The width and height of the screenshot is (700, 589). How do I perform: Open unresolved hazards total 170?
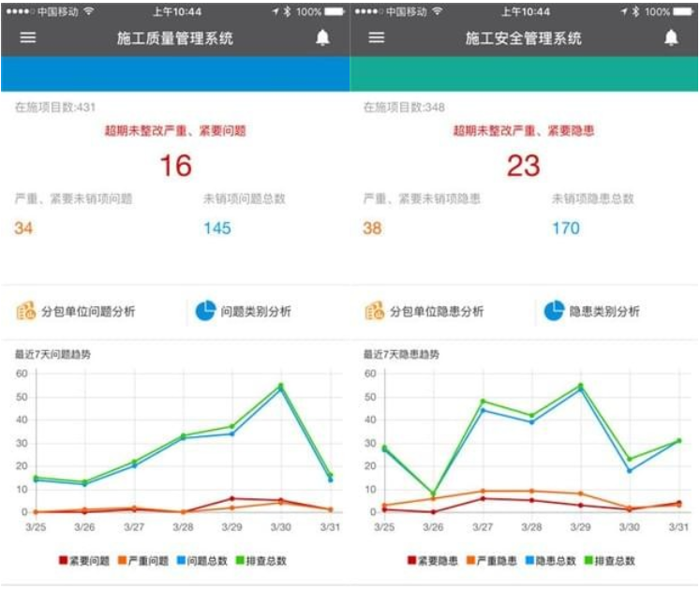pos(566,228)
